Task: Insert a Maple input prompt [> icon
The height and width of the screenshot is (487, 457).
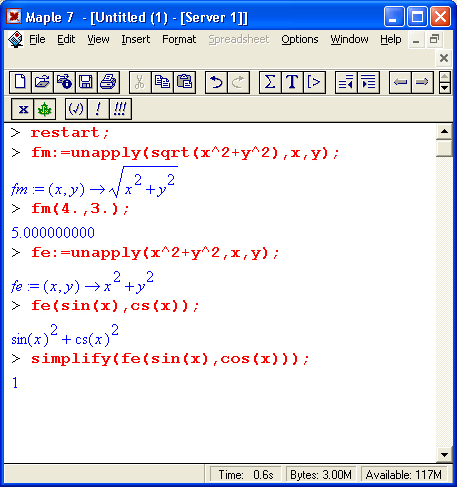Action: pyautogui.click(x=314, y=82)
